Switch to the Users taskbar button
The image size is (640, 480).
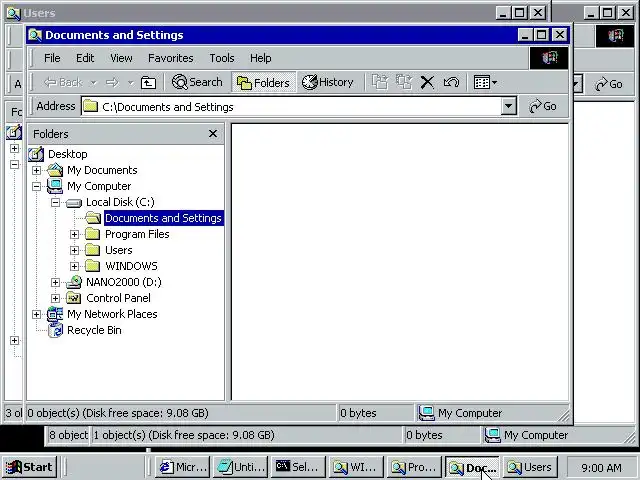[x=529, y=467]
